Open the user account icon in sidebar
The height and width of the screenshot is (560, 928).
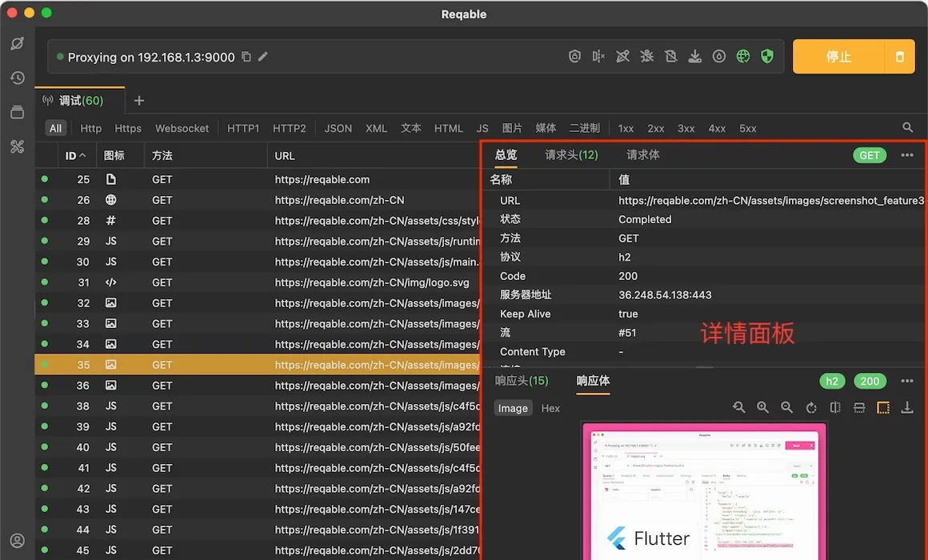click(17, 541)
